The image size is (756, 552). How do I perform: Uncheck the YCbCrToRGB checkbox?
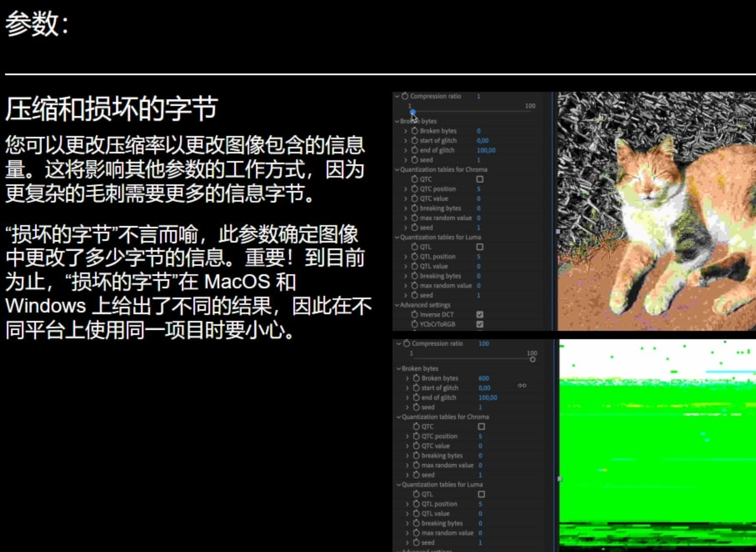pyautogui.click(x=480, y=324)
